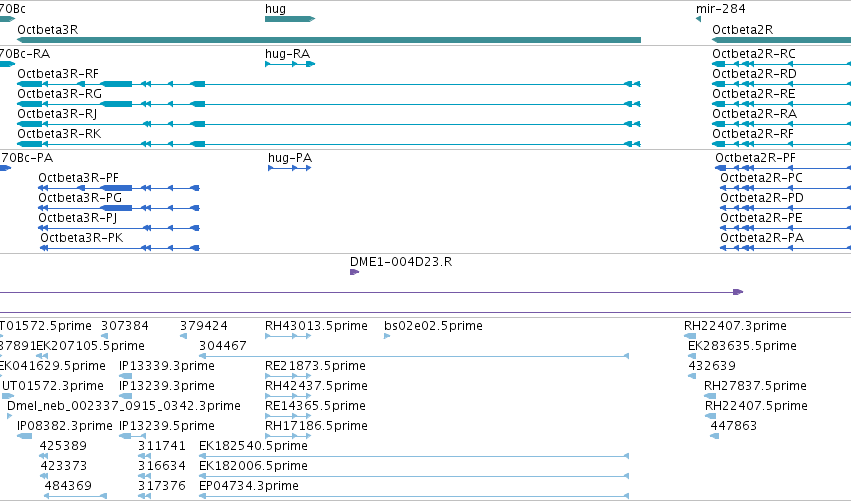Select IP13339.3prime EST label
This screenshot has height=501, width=851.
167,366
